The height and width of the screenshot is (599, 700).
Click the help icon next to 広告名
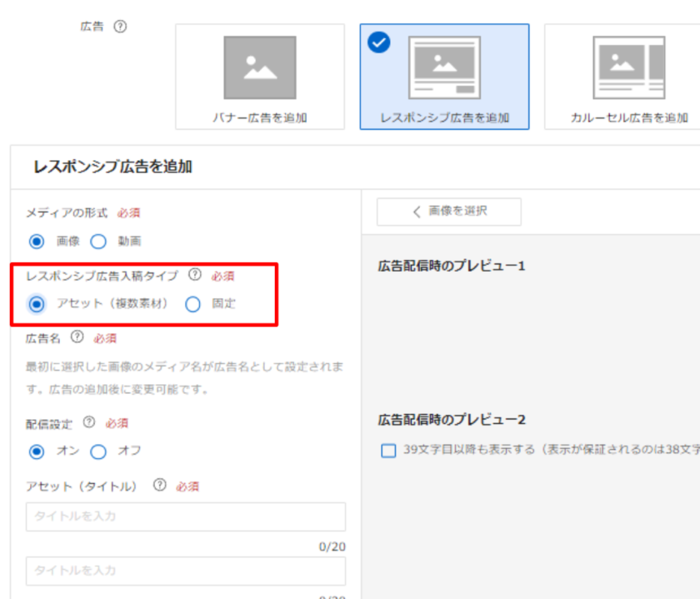coord(77,337)
